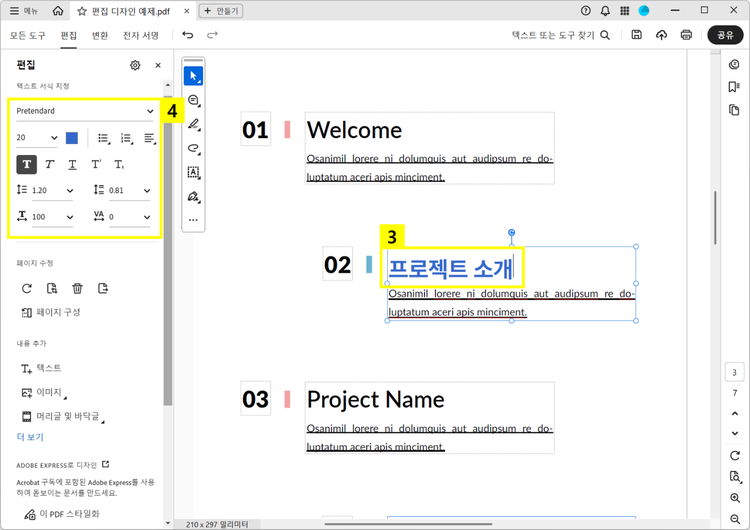Save the file with the disk icon
Image resolution: width=750 pixels, height=530 pixels.
click(x=636, y=35)
